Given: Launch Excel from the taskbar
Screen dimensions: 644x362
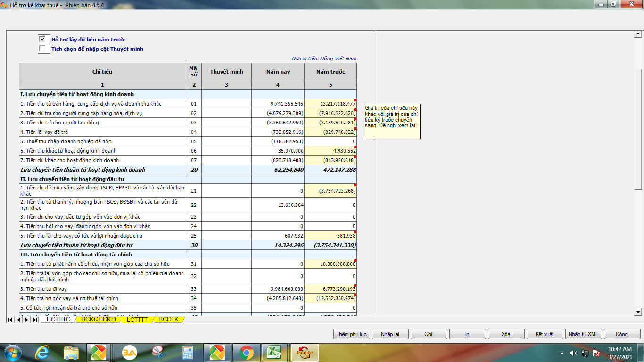Looking at the screenshot, I should (274, 352).
